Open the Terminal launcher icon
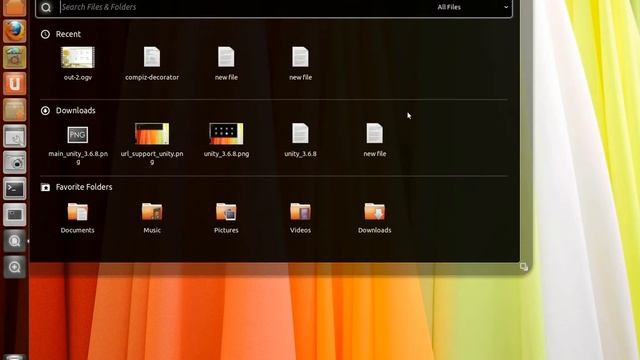Screen dimensions: 640x360 (15, 189)
